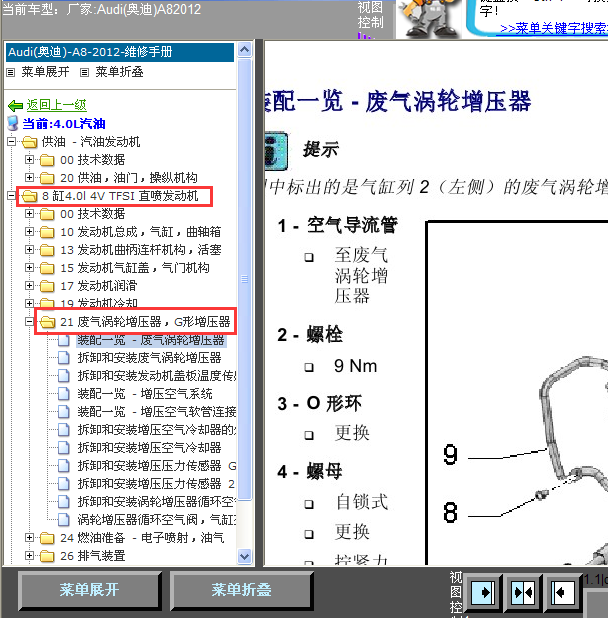Open the 菜单关键字搜索 link
608x618 pixels.
pyautogui.click(x=554, y=28)
